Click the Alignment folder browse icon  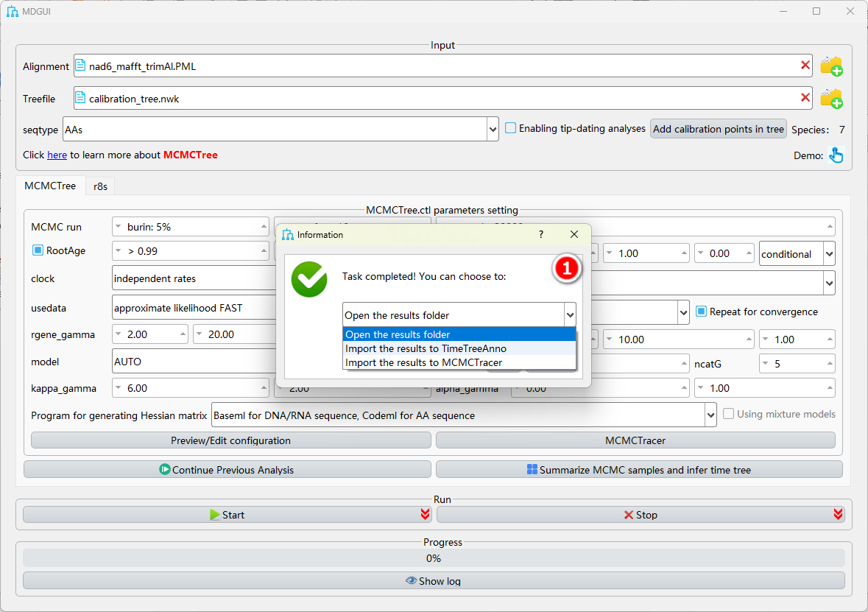pyautogui.click(x=831, y=66)
